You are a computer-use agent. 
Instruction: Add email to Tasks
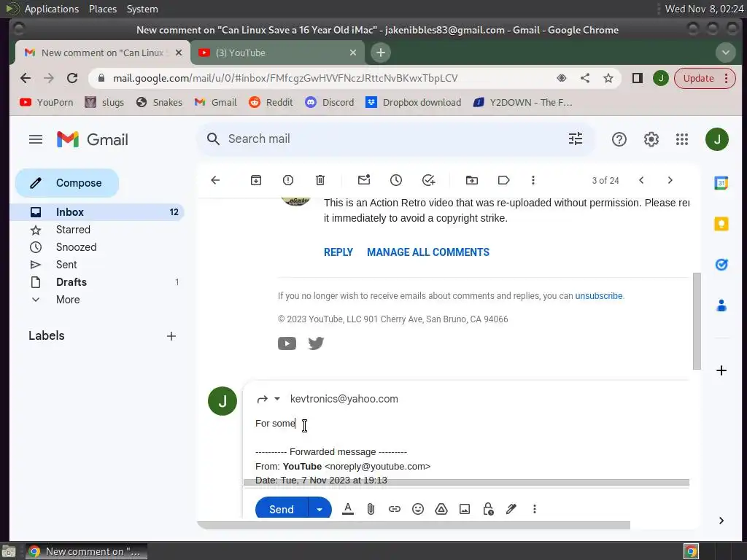click(x=428, y=180)
